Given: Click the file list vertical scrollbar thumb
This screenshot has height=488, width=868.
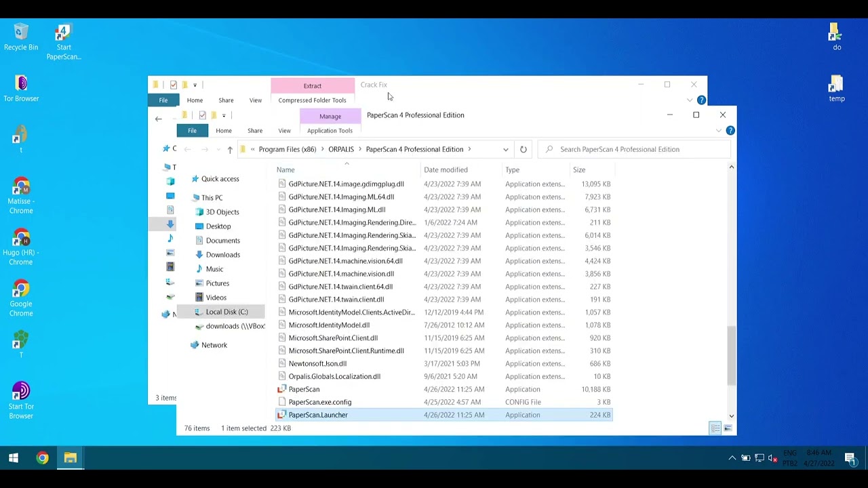Looking at the screenshot, I should 731,356.
